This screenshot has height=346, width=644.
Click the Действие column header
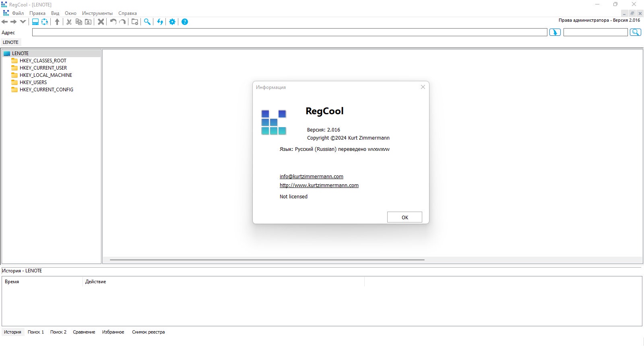[223, 282]
